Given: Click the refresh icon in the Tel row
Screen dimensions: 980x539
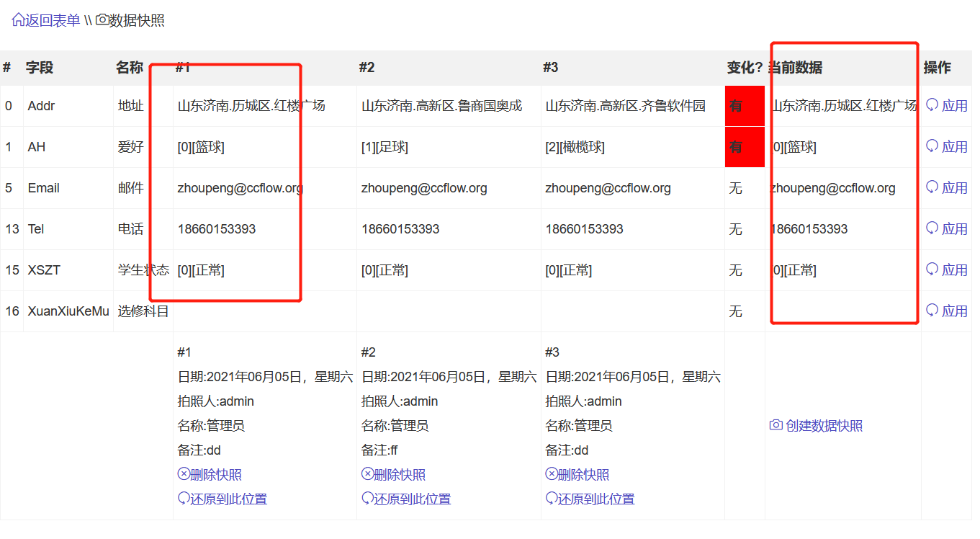Looking at the screenshot, I should click(x=932, y=228).
